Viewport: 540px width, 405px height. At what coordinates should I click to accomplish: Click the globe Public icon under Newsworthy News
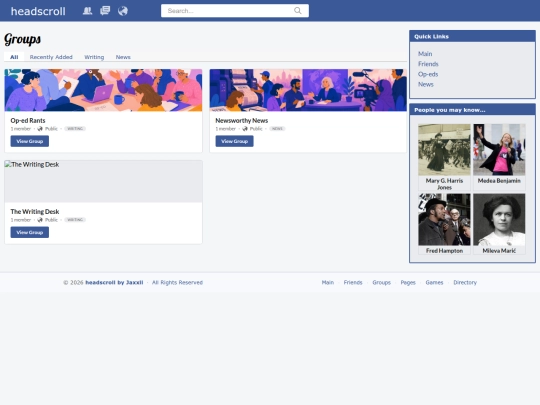click(x=245, y=129)
